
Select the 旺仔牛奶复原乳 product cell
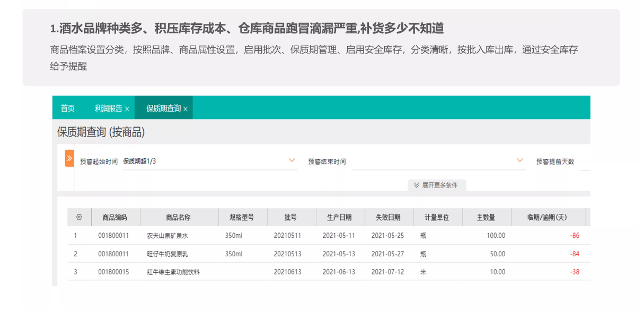(168, 254)
